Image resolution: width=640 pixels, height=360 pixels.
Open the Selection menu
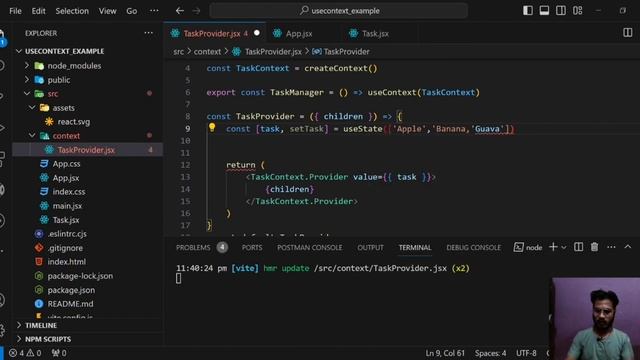[72, 11]
